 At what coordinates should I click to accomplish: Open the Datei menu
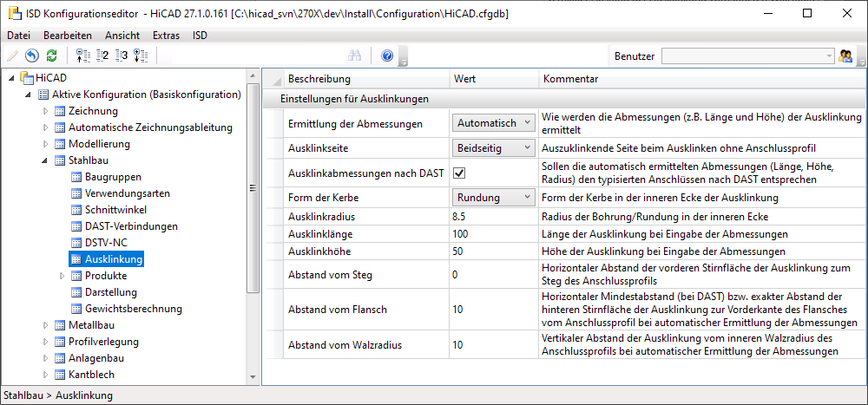(x=18, y=36)
